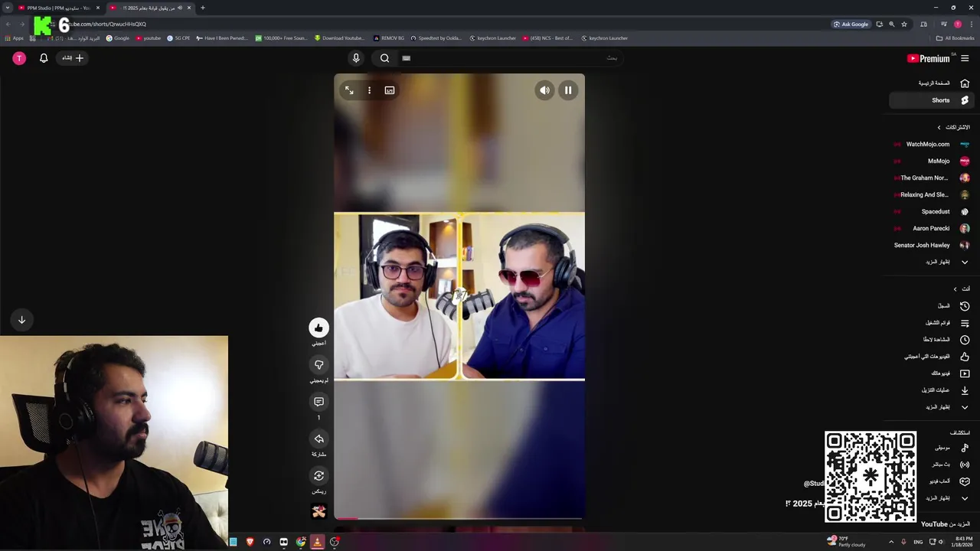Open the You section chevron

pyautogui.click(x=955, y=289)
